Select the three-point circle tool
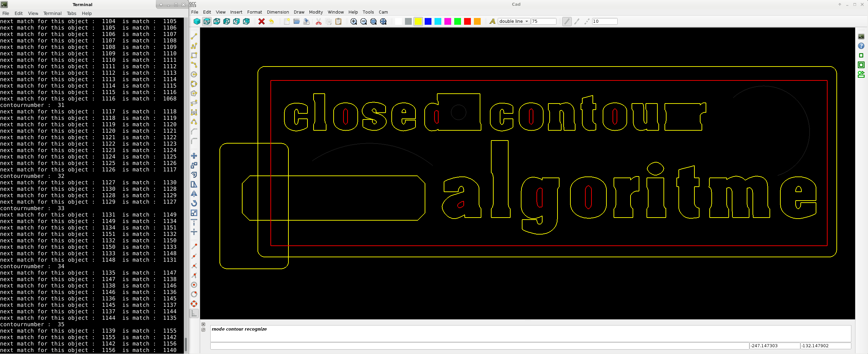868x354 pixels. (194, 84)
